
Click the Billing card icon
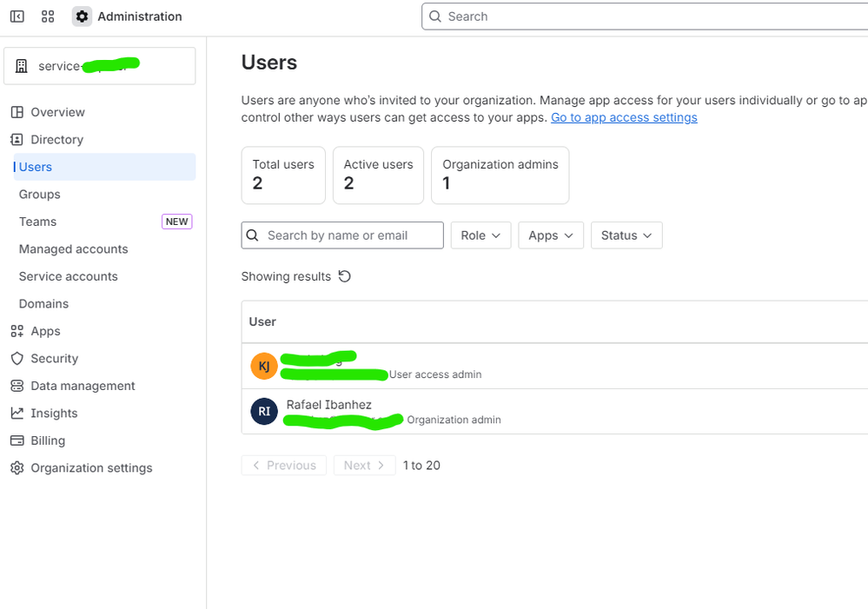coord(17,440)
